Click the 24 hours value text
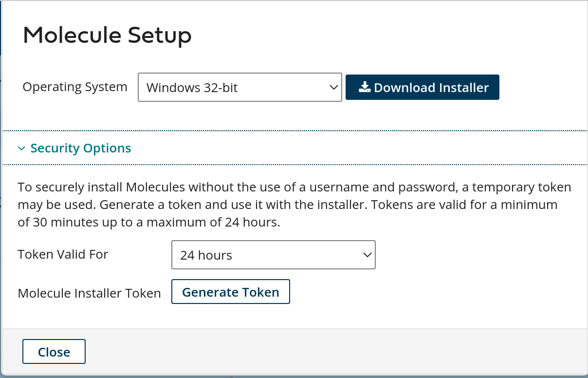The image size is (588, 378). pos(206,255)
